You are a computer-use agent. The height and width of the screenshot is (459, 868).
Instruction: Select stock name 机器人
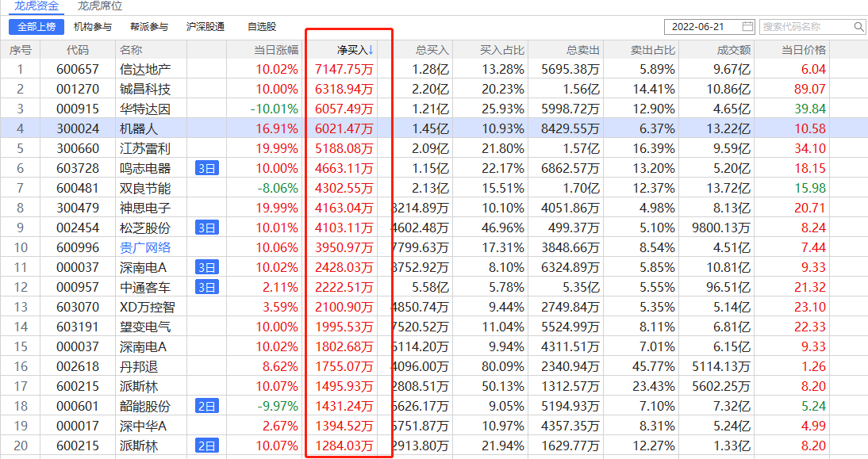click(139, 129)
